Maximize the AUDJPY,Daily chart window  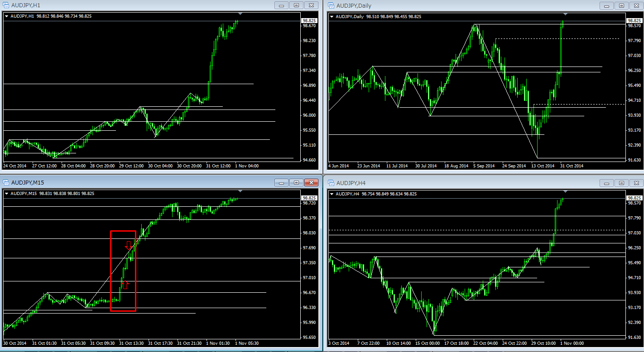click(621, 5)
